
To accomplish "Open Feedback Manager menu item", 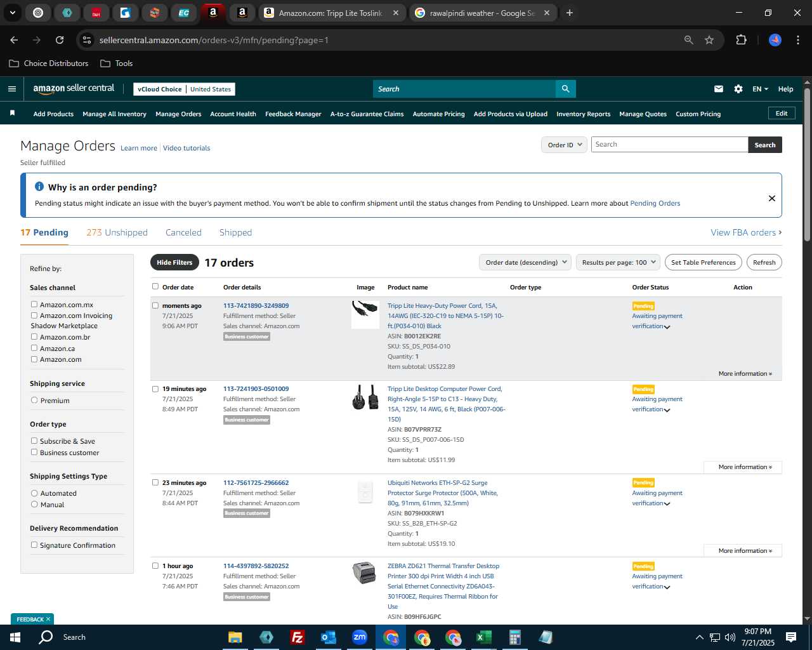I will click(x=293, y=114).
